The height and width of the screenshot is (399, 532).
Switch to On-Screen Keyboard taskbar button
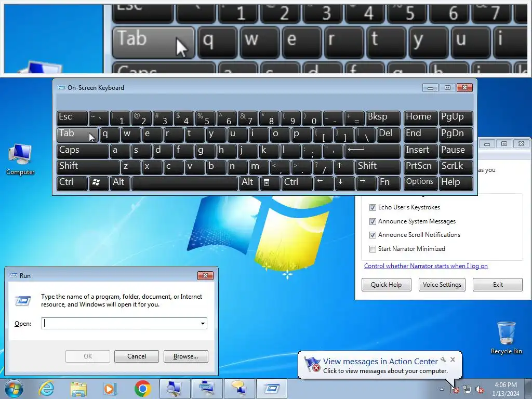click(207, 389)
